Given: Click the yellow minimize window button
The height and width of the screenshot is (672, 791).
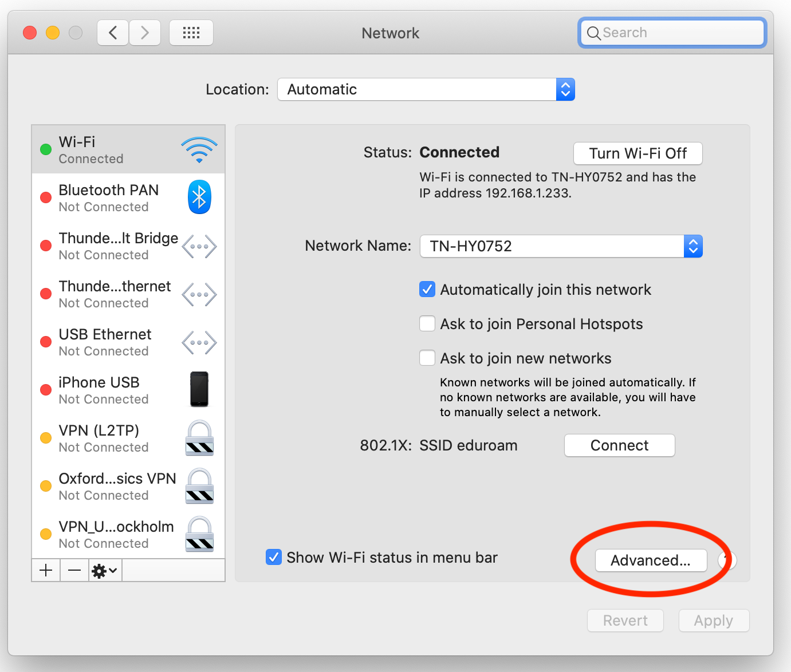Looking at the screenshot, I should (53, 33).
